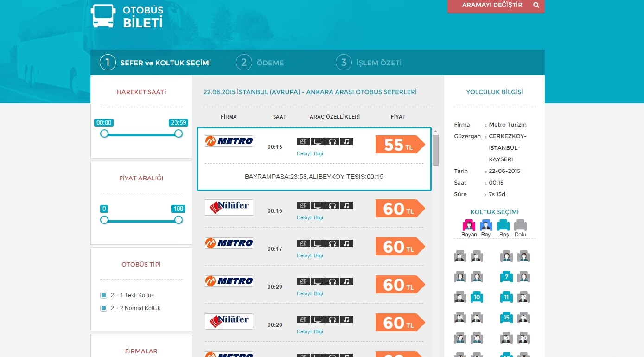This screenshot has height=357, width=644.
Task: Click the headphones icon in Nilüfer 00:15 row
Action: coord(332,205)
